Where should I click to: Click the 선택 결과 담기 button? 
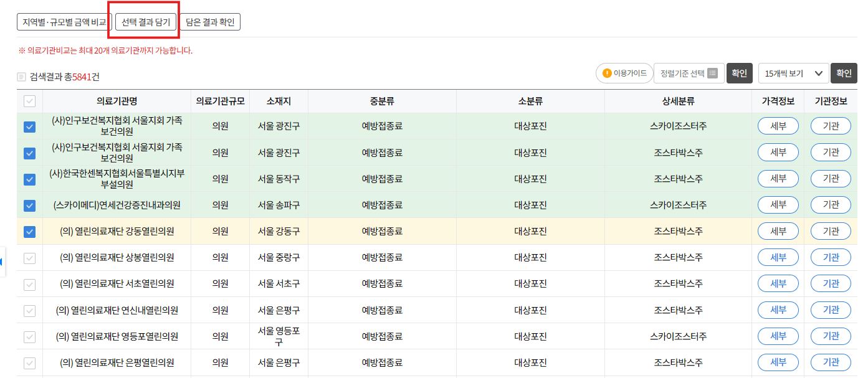tap(145, 22)
